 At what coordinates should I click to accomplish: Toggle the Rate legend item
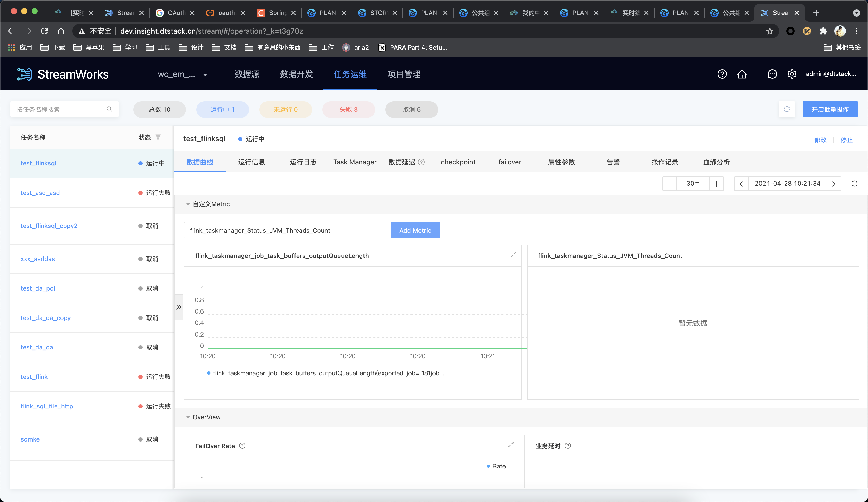tap(496, 466)
